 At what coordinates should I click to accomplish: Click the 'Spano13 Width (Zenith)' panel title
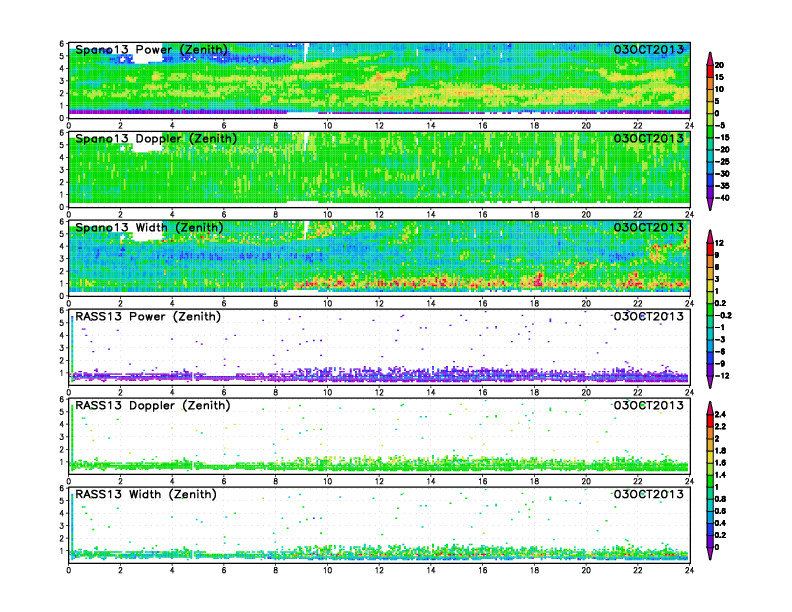(150, 228)
